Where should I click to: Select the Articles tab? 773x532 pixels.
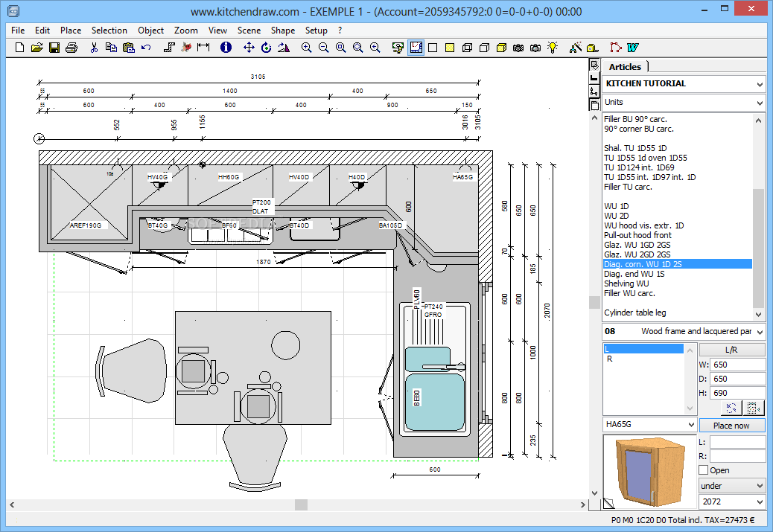point(625,67)
